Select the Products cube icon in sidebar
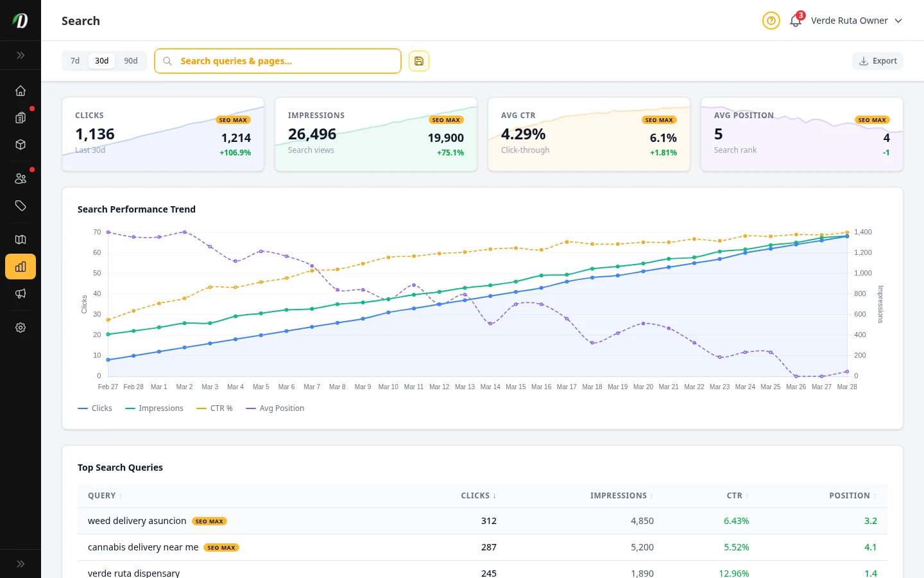Screen dimensions: 924x578 [21, 144]
